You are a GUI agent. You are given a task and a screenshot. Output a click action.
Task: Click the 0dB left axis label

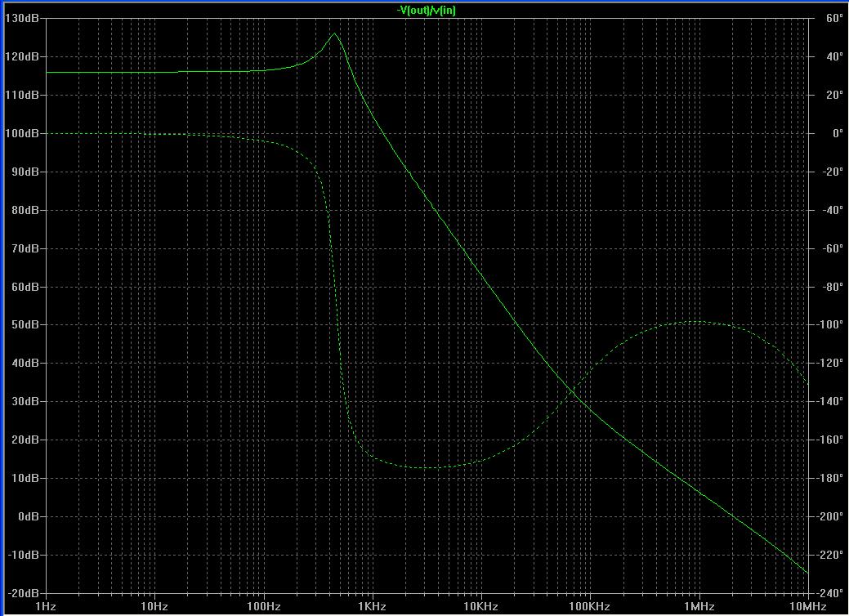click(x=29, y=517)
